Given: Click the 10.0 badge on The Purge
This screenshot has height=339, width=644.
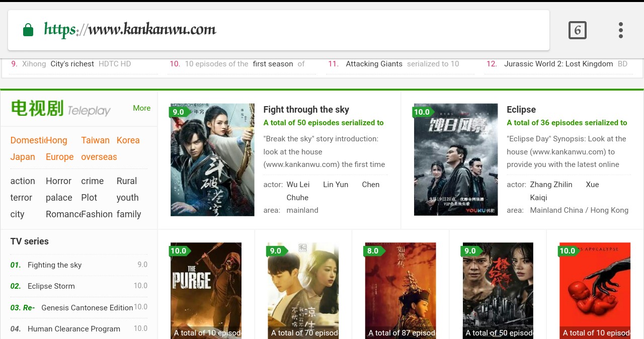Looking at the screenshot, I should coord(180,251).
